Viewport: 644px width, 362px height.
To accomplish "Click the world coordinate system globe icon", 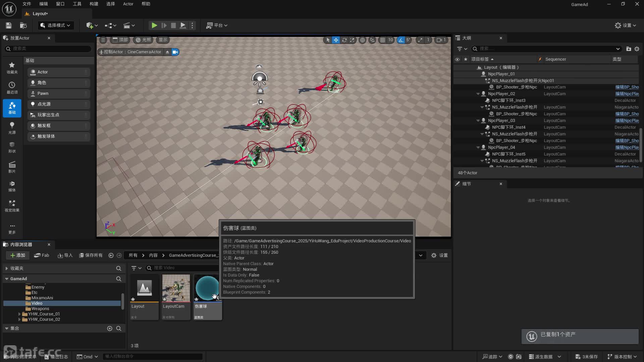I will pyautogui.click(x=362, y=40).
